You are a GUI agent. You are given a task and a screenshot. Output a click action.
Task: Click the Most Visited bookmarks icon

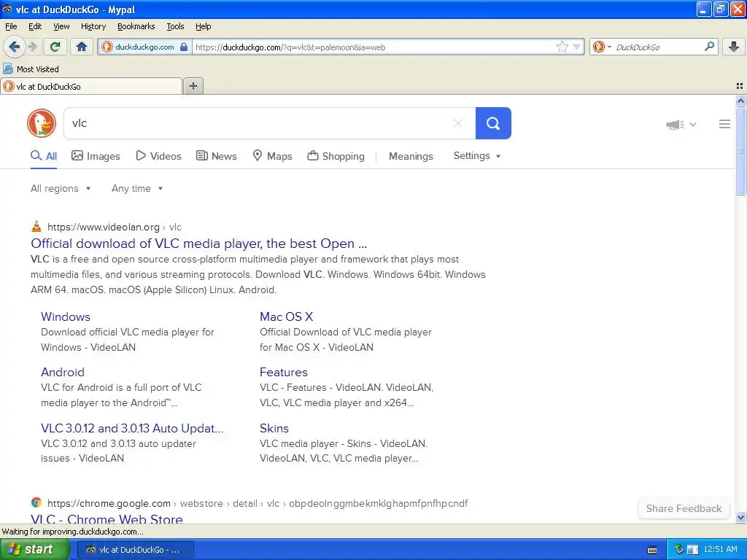point(7,69)
